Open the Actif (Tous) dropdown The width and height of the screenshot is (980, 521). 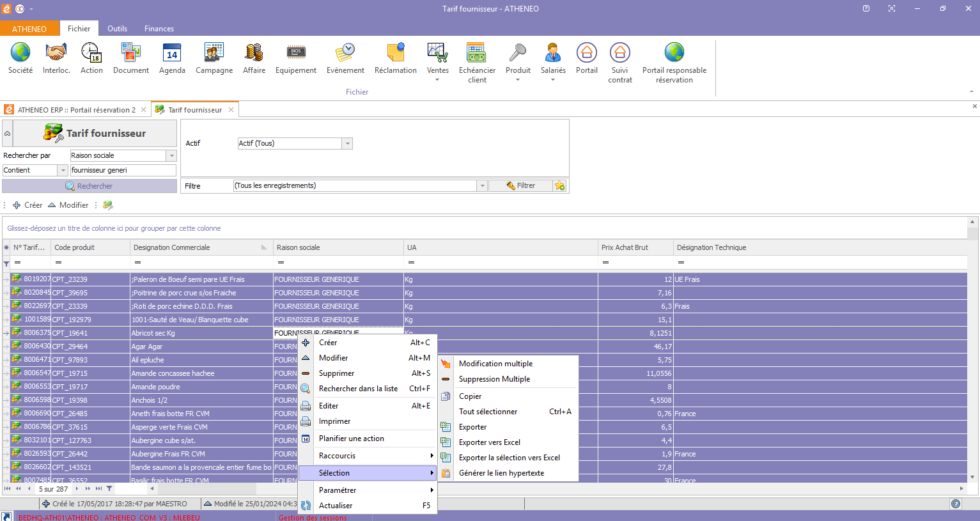347,144
